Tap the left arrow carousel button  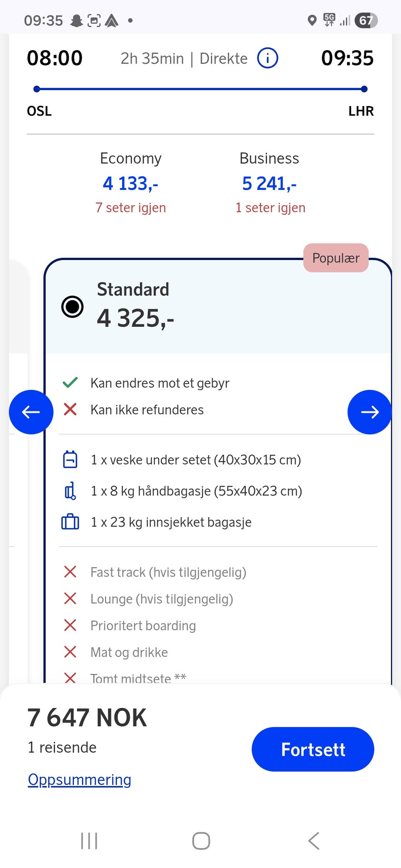tap(31, 412)
